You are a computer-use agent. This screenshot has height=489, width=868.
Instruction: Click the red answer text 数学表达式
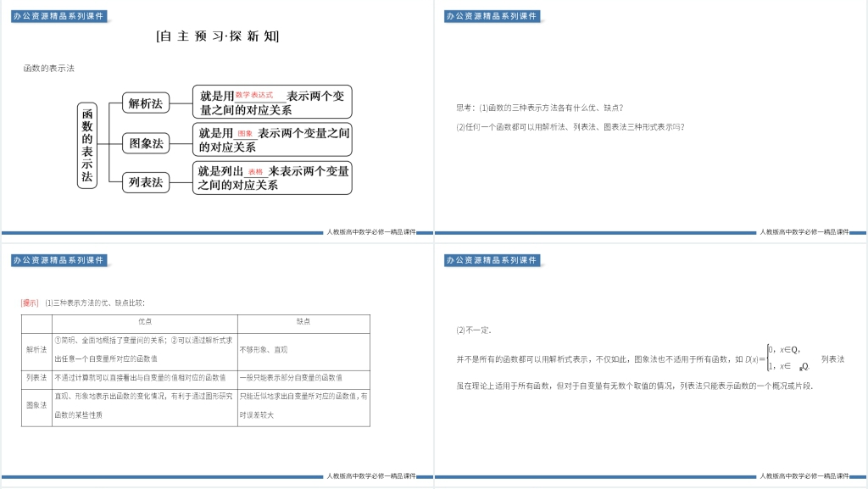254,95
